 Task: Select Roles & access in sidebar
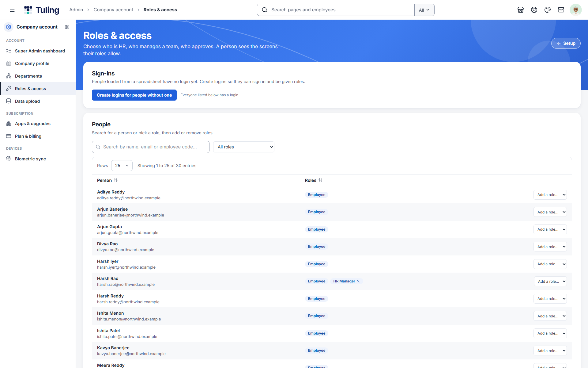coord(38,89)
